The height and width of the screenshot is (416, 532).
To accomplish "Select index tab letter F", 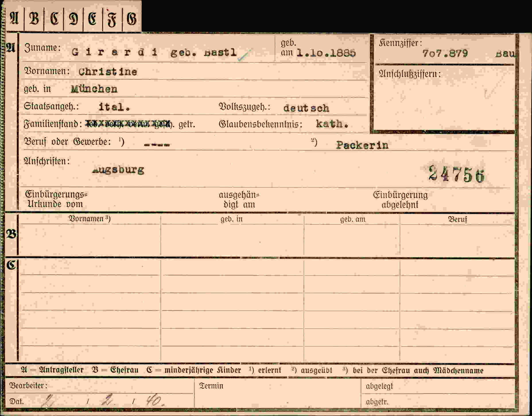I will (112, 19).
